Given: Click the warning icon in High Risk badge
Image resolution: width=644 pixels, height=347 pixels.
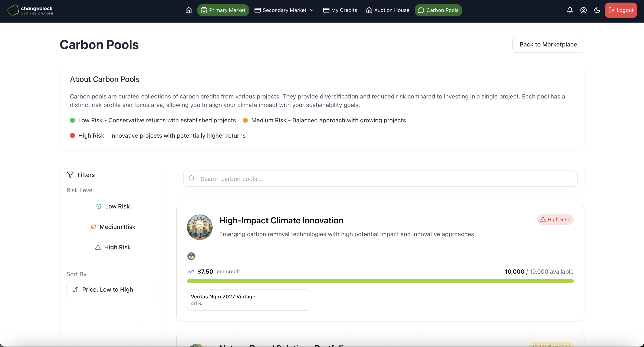Looking at the screenshot, I should click(x=543, y=220).
